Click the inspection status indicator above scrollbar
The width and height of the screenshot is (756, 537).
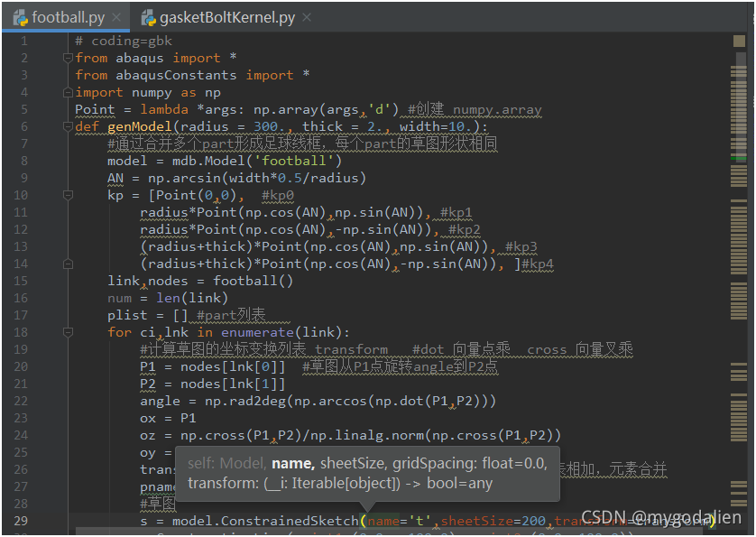738,42
